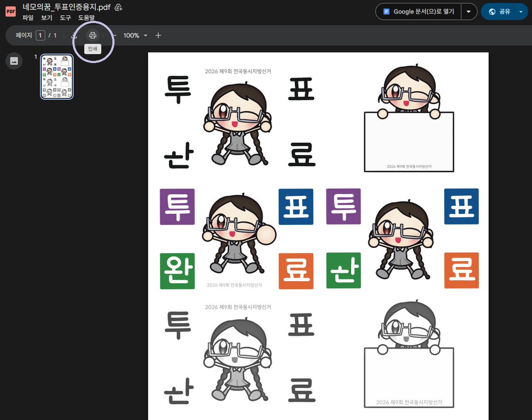The height and width of the screenshot is (420, 532).
Task: Open the 도구 menu
Action: coord(65,18)
